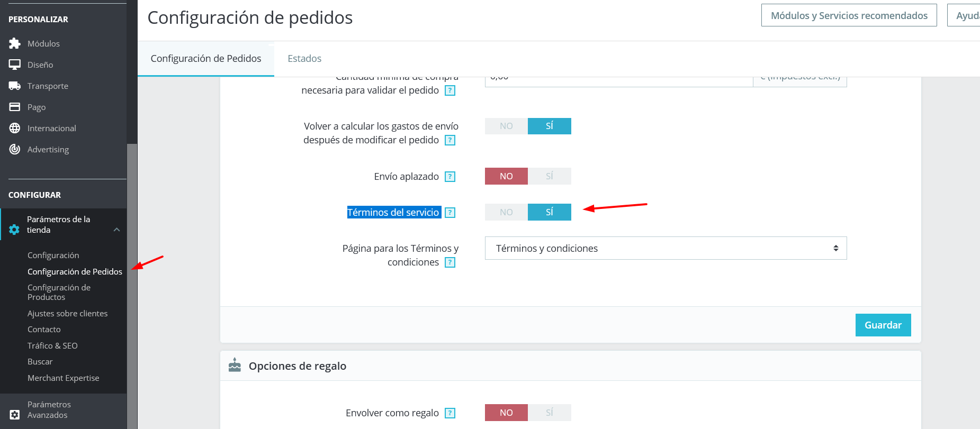The image size is (980, 429).
Task: Enable Envolver como regalo with SÍ
Action: coord(550,413)
